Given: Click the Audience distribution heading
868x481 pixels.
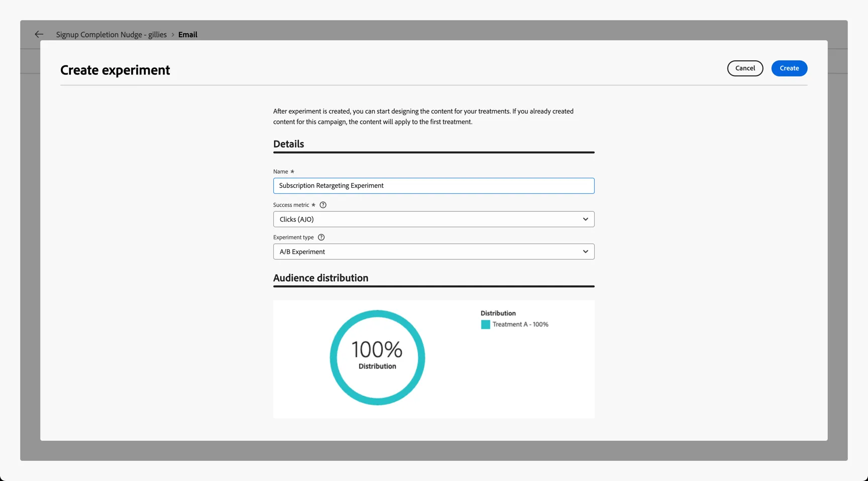Looking at the screenshot, I should pos(320,278).
